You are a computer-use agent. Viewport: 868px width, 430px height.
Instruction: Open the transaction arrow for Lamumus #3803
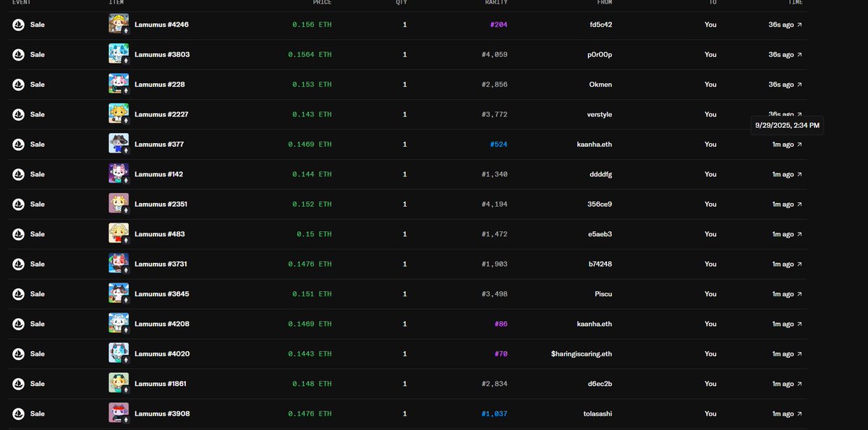point(799,54)
